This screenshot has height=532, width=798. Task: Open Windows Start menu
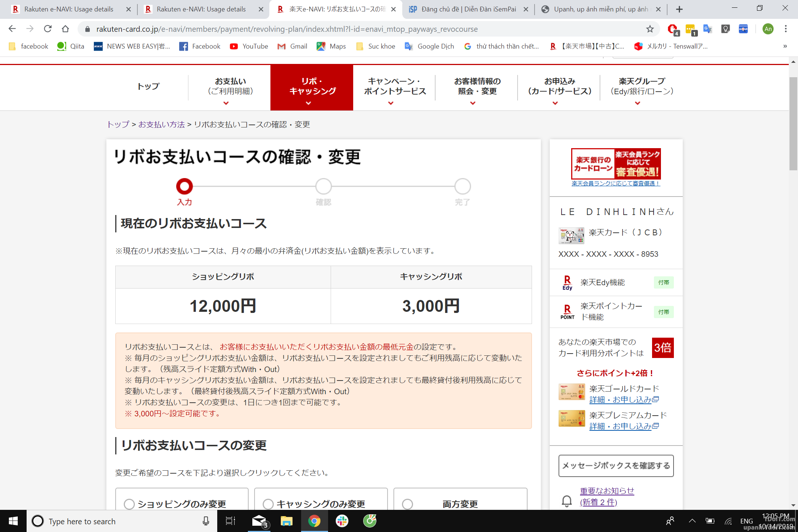coord(13,521)
